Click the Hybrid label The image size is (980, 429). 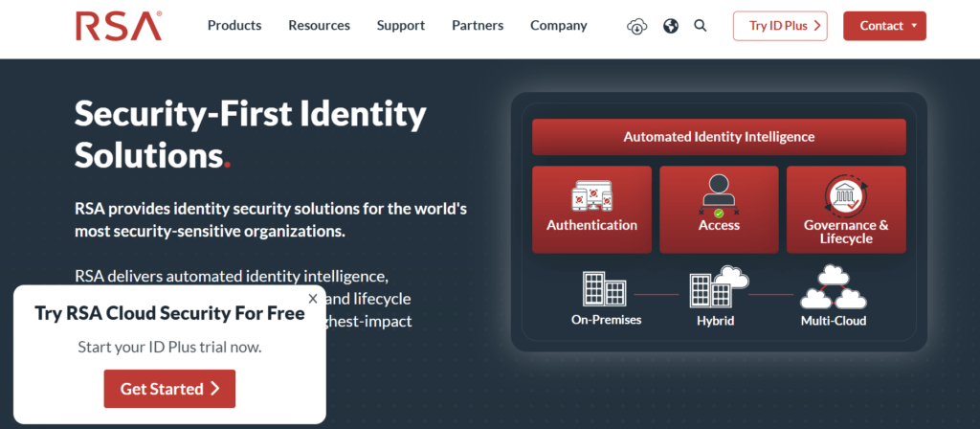[716, 322]
